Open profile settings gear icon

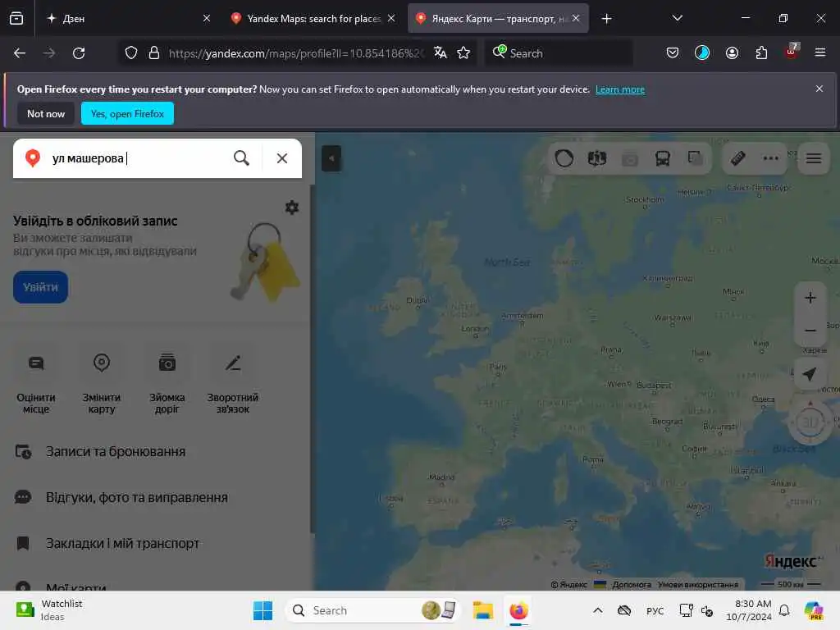pyautogui.click(x=292, y=208)
